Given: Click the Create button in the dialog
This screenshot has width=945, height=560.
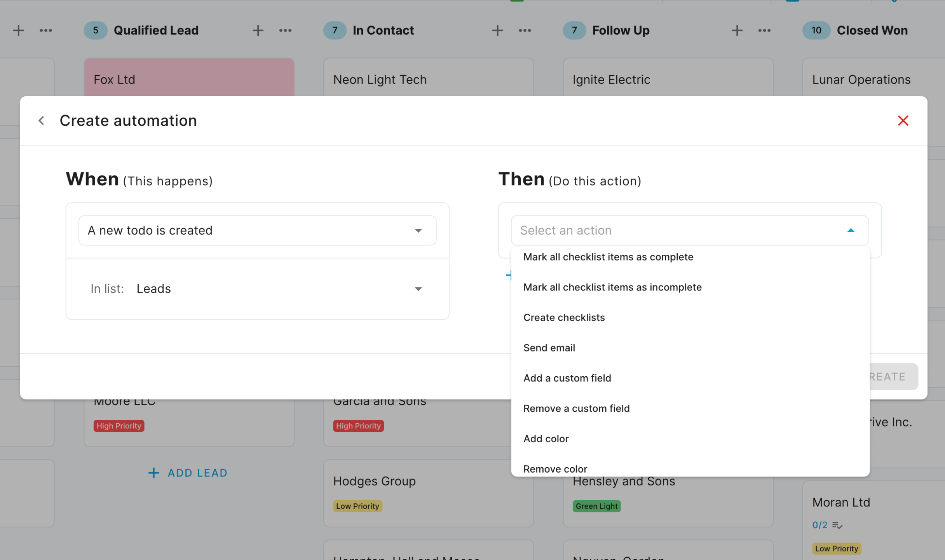Looking at the screenshot, I should click(x=893, y=376).
